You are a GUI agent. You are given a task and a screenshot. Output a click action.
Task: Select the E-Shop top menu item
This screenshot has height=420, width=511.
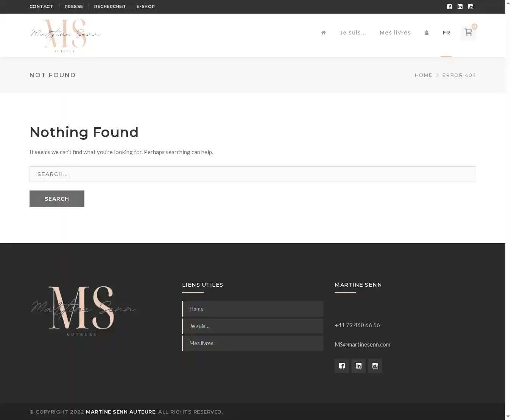tap(145, 6)
